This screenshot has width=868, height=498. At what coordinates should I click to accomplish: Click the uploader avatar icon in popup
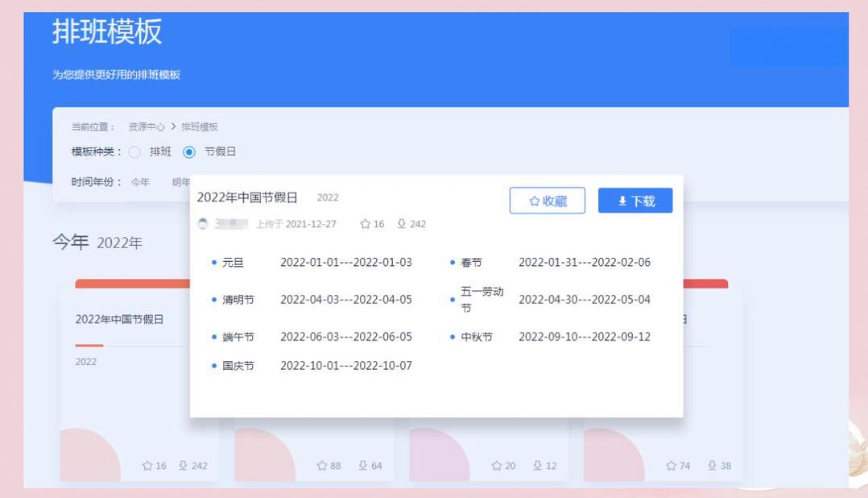(203, 224)
